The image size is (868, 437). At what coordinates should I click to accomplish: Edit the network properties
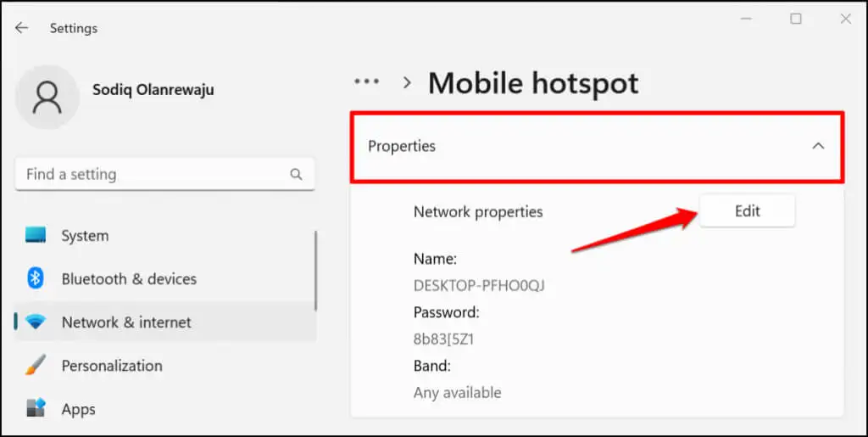(748, 211)
